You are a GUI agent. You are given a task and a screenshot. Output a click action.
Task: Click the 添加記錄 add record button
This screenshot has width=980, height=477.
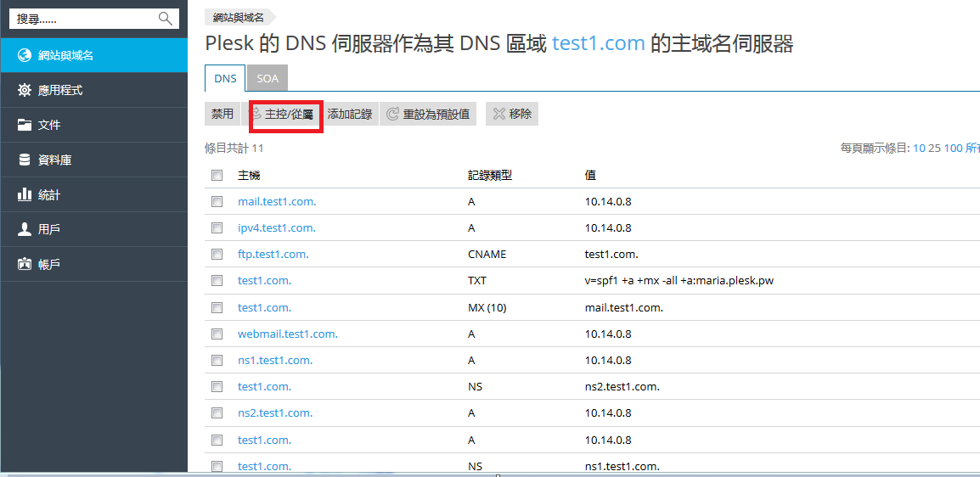[x=350, y=115]
